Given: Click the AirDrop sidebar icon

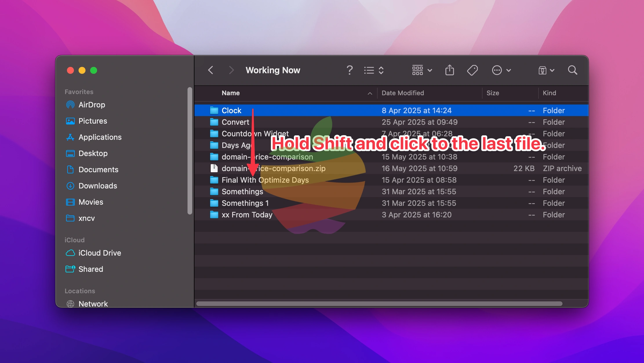Looking at the screenshot, I should click(70, 104).
